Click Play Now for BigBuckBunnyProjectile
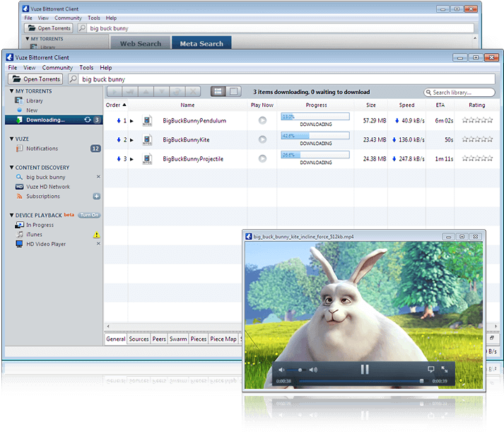 (263, 158)
